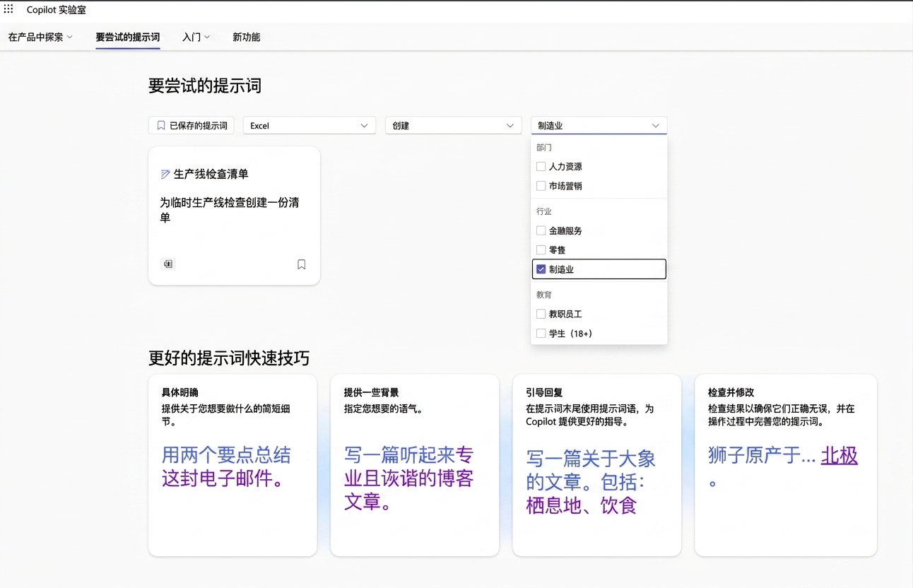Open the app launcher waffle icon
This screenshot has width=913, height=588.
click(8, 10)
